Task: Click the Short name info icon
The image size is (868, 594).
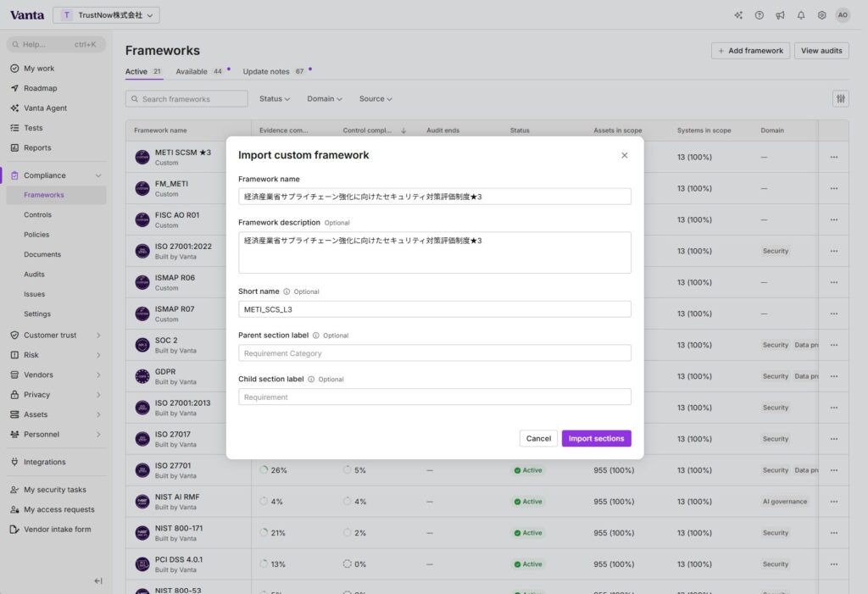Action: coord(287,291)
